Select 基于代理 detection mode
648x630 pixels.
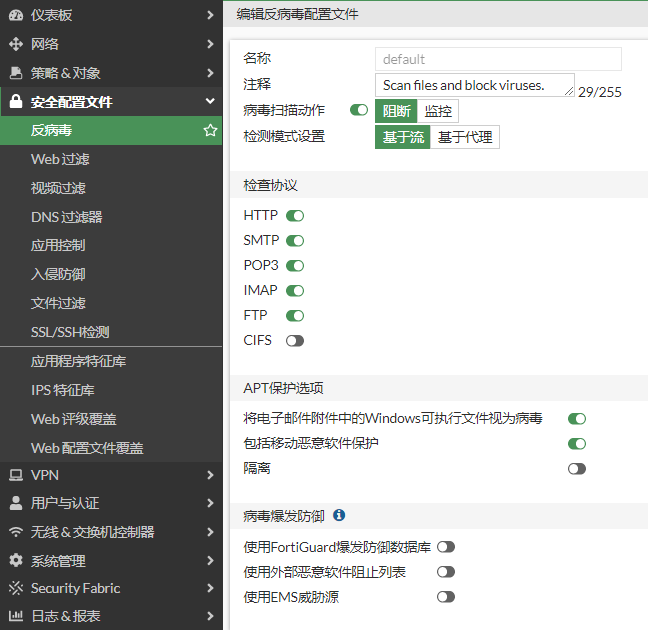tap(465, 137)
